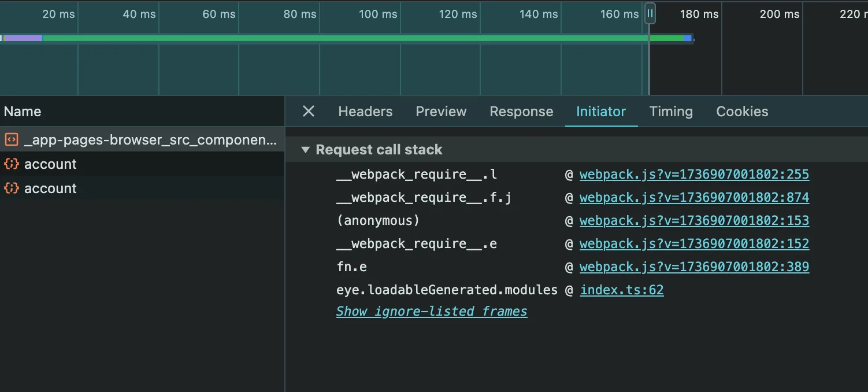
Task: Open webpack.js link at line 153
Action: coord(694,221)
